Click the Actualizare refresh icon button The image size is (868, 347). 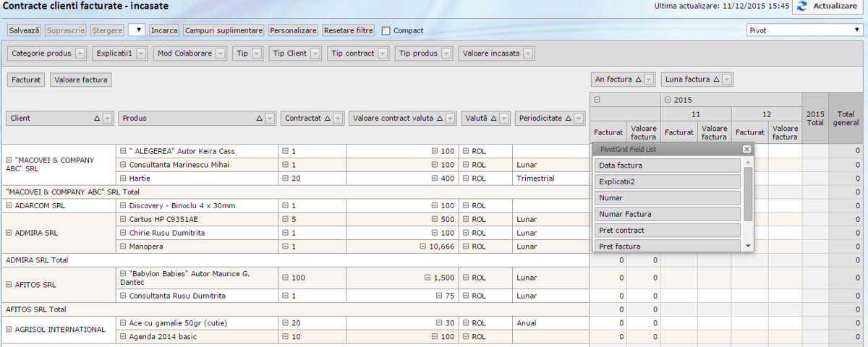click(829, 7)
